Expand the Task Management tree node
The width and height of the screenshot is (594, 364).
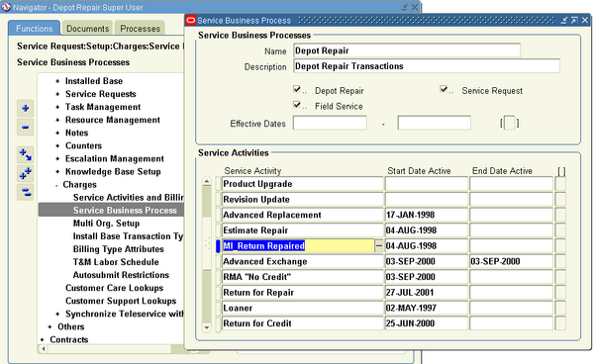pyautogui.click(x=57, y=107)
